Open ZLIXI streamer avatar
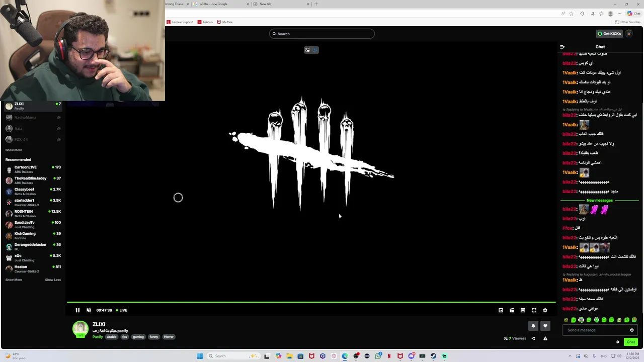Viewport: 644px width, 362px height. coord(80,329)
